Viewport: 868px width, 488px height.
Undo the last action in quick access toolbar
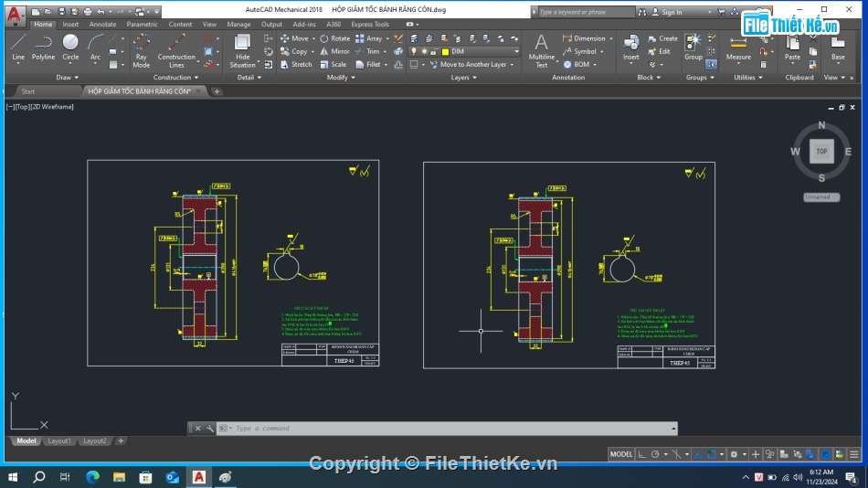pos(101,11)
